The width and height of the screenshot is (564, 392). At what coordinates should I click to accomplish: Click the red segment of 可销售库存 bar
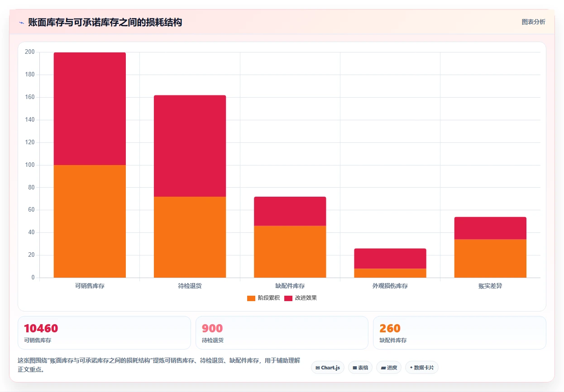click(90, 109)
